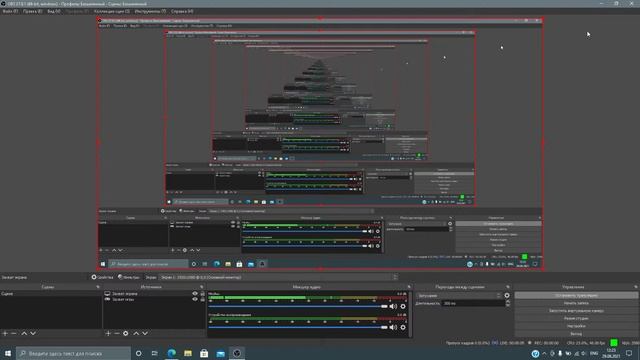This screenshot has height=360, width=640.
Task: Open Настройки from controls panel
Action: (576, 326)
